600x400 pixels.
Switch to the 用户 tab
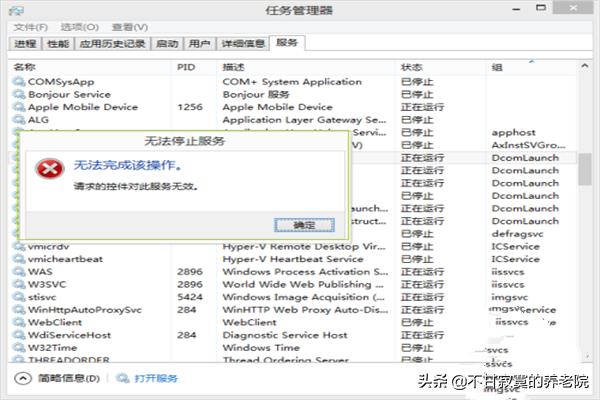coord(200,44)
